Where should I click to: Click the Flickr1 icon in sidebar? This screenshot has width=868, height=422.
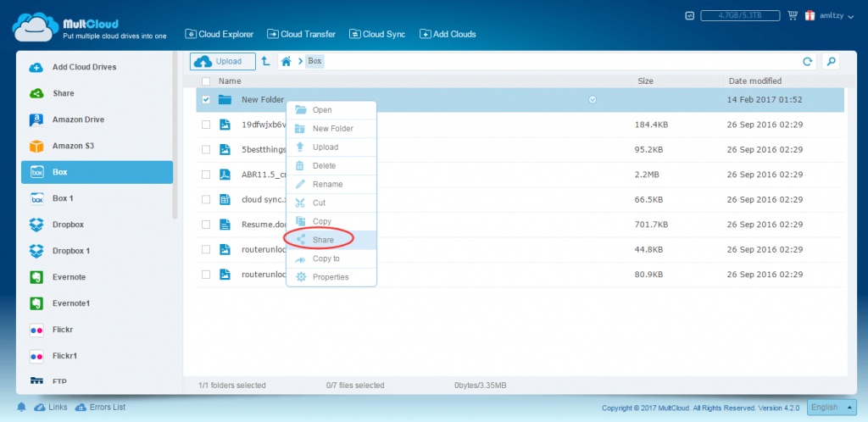36,356
